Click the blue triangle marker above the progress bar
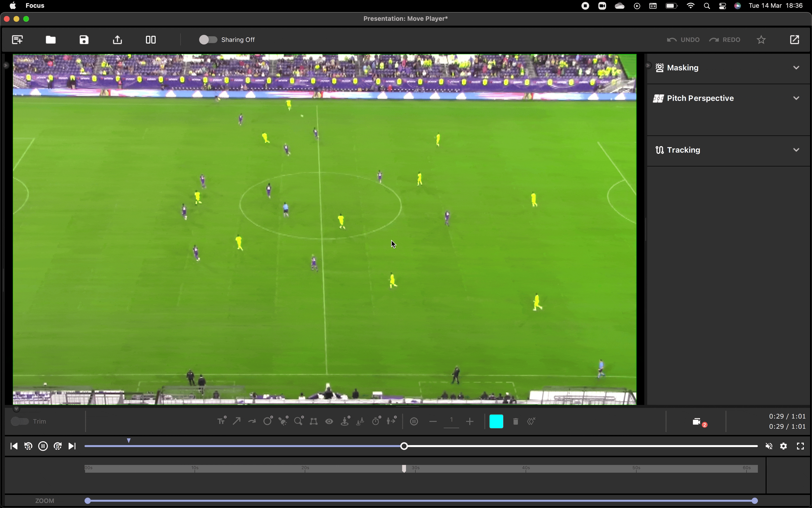Image resolution: width=812 pixels, height=508 pixels. 129,441
